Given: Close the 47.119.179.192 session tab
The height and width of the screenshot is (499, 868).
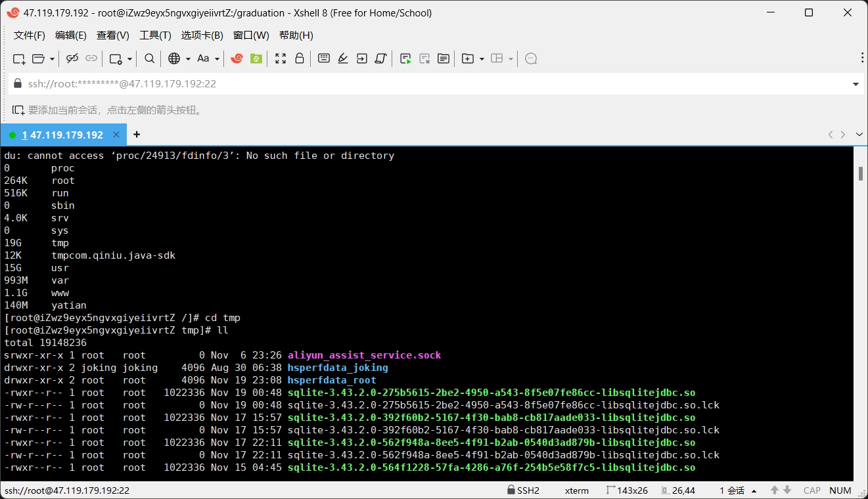Looking at the screenshot, I should tap(116, 135).
